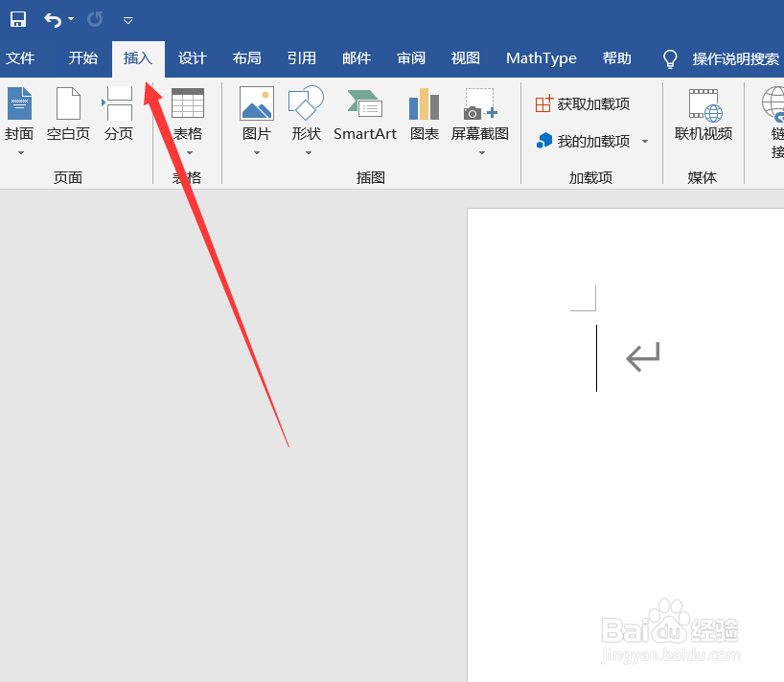Click the 表格 table grid icon
The image size is (784, 682).
(x=188, y=102)
